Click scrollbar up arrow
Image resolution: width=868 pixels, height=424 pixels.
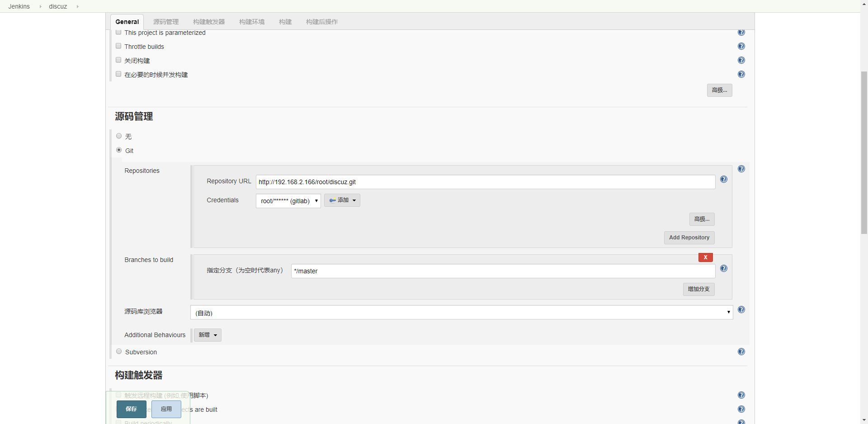pos(864,3)
